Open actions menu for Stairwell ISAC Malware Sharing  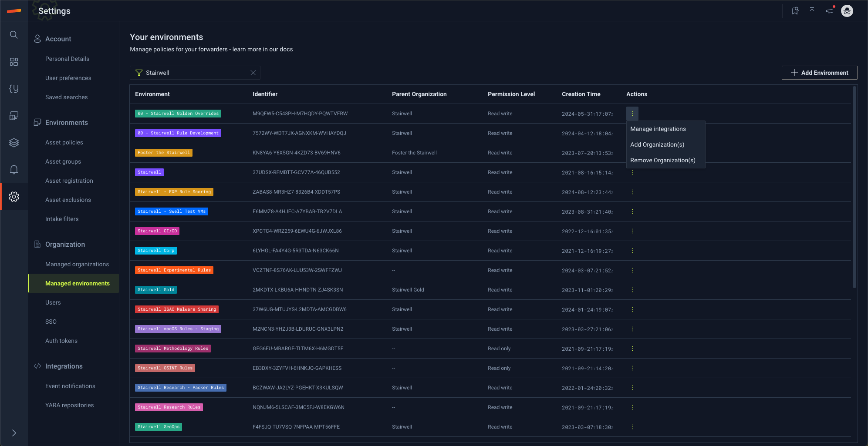pos(632,309)
